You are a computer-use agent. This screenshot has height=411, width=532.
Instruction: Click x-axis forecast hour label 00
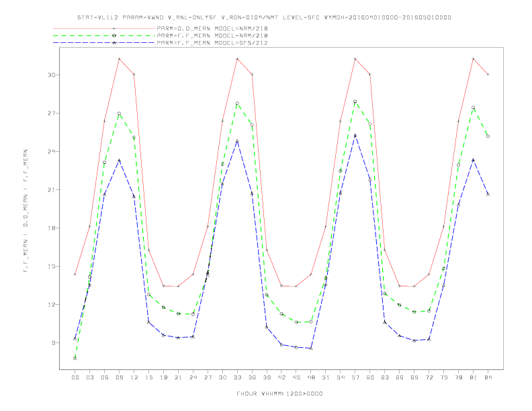pyautogui.click(x=75, y=377)
